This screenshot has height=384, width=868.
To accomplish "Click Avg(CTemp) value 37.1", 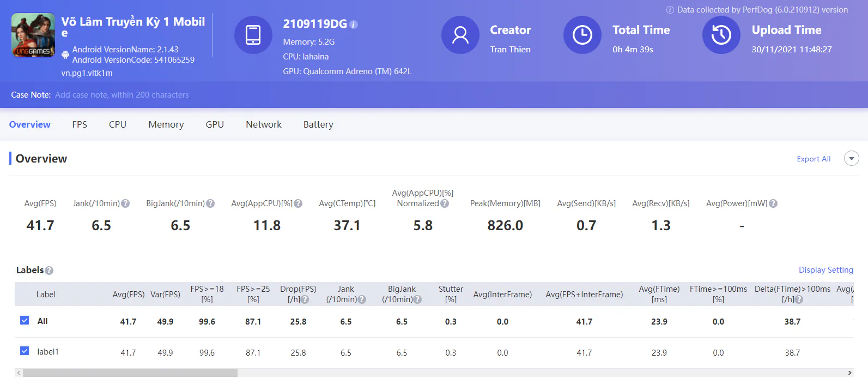I will click(347, 225).
